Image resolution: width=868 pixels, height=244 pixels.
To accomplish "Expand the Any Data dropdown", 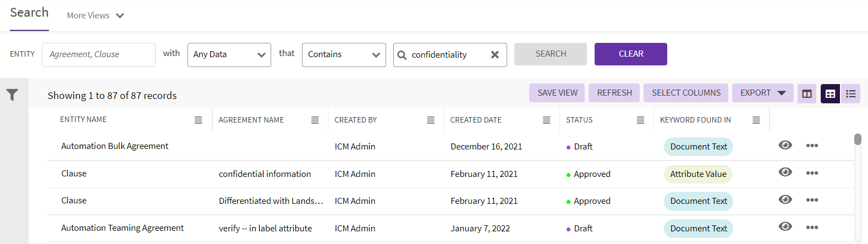I will 229,55.
